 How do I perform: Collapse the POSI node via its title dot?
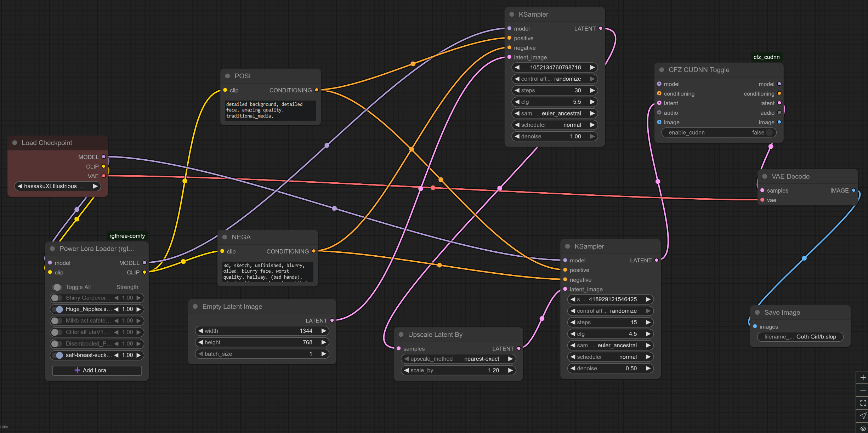pos(228,76)
